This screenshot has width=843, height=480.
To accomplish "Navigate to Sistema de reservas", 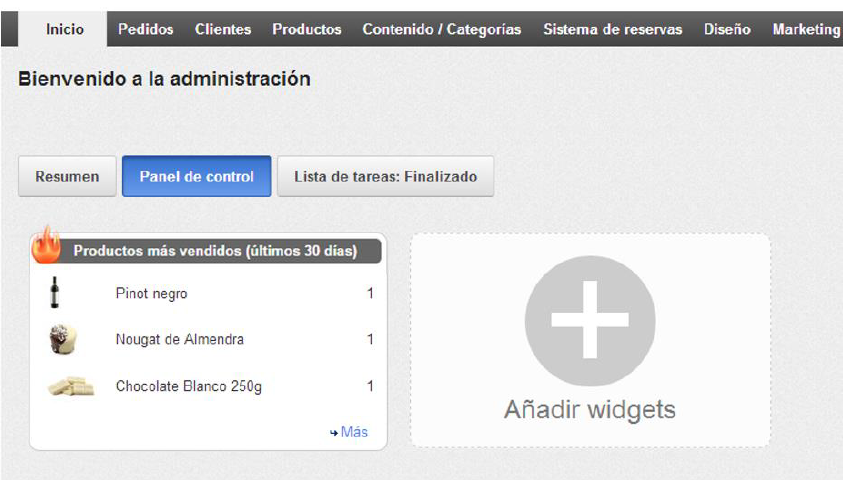I will [612, 30].
